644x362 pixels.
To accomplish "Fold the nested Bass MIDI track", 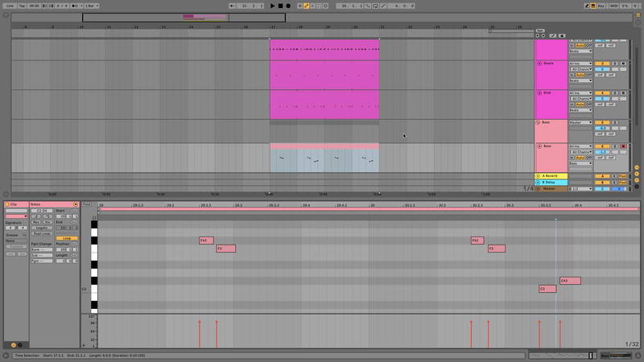I will [539, 146].
